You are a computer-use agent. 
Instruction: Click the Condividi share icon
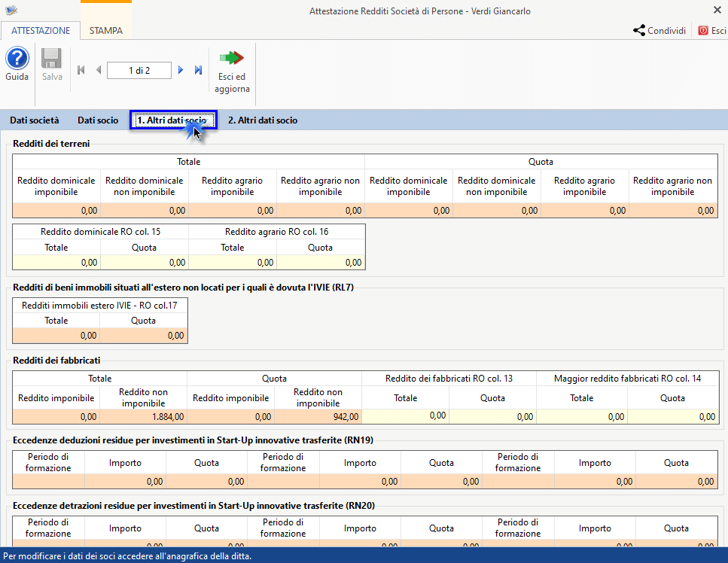coord(639,31)
